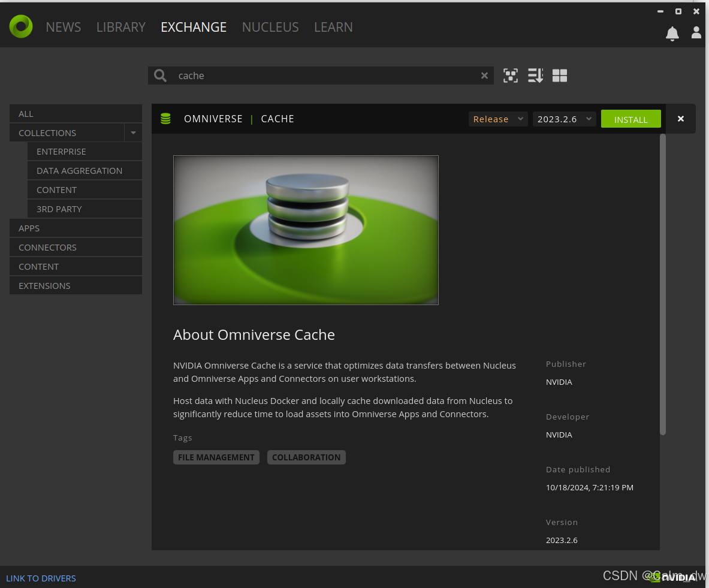Viewport: 709px width, 588px height.
Task: Switch to grid view icon
Action: 560,76
